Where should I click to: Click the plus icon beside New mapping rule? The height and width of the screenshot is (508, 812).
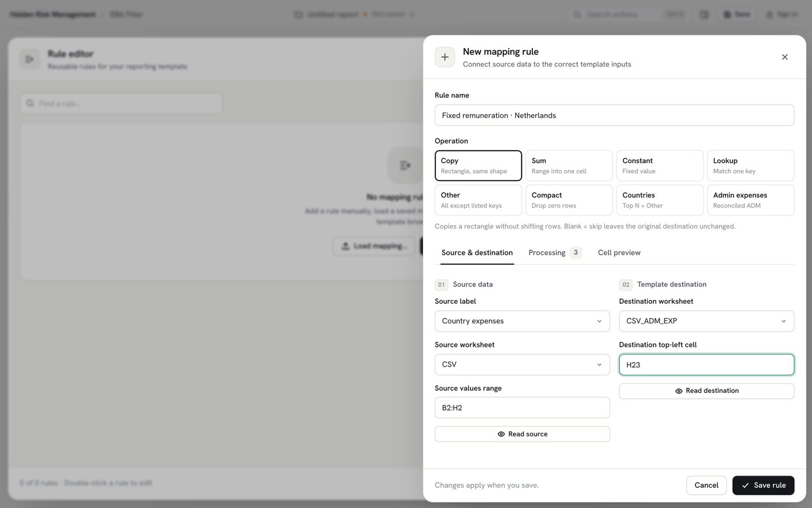(x=445, y=57)
